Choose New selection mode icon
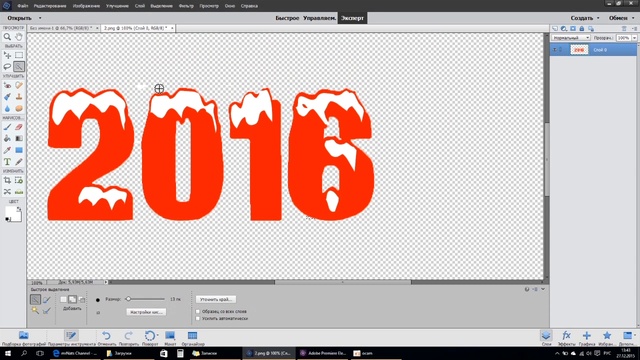Viewport: 640px width, 360px height. (x=63, y=300)
